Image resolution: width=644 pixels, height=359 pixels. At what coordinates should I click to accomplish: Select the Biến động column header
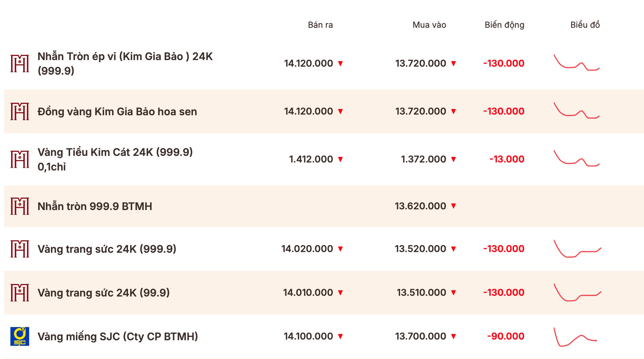[x=505, y=25]
